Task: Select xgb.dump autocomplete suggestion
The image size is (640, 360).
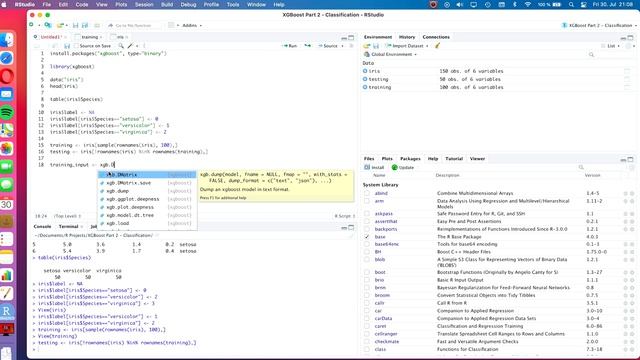Action: point(147,191)
